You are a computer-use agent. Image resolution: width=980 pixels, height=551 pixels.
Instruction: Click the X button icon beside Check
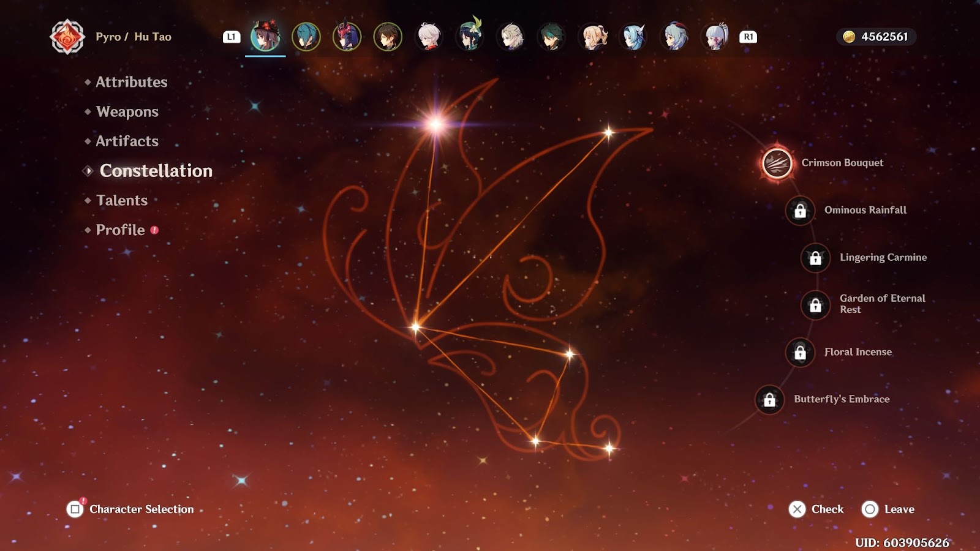coord(797,509)
